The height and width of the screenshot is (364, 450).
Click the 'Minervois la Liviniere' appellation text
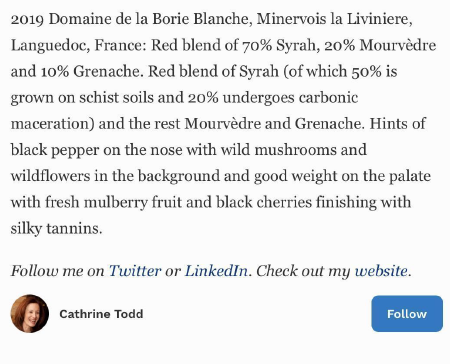point(334,19)
